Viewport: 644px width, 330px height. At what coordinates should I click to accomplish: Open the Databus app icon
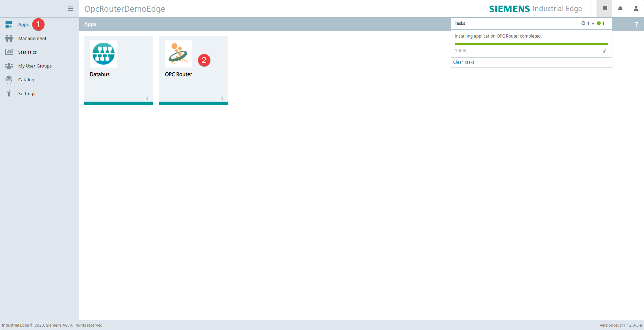point(104,54)
